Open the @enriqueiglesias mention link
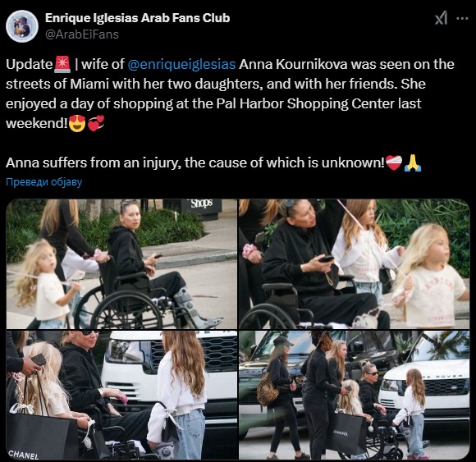476x462 pixels. tap(181, 64)
